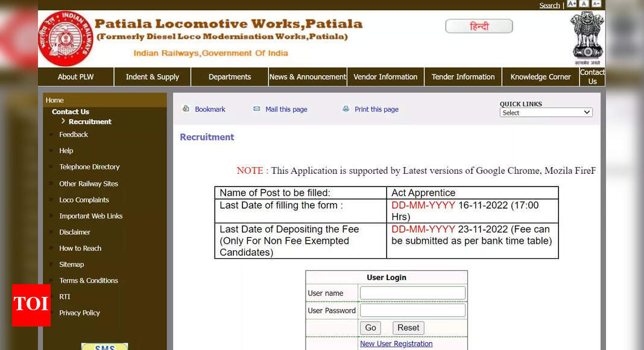The height and width of the screenshot is (350, 644).
Task: Switch language with the हिन्दी button
Action: click(x=479, y=25)
